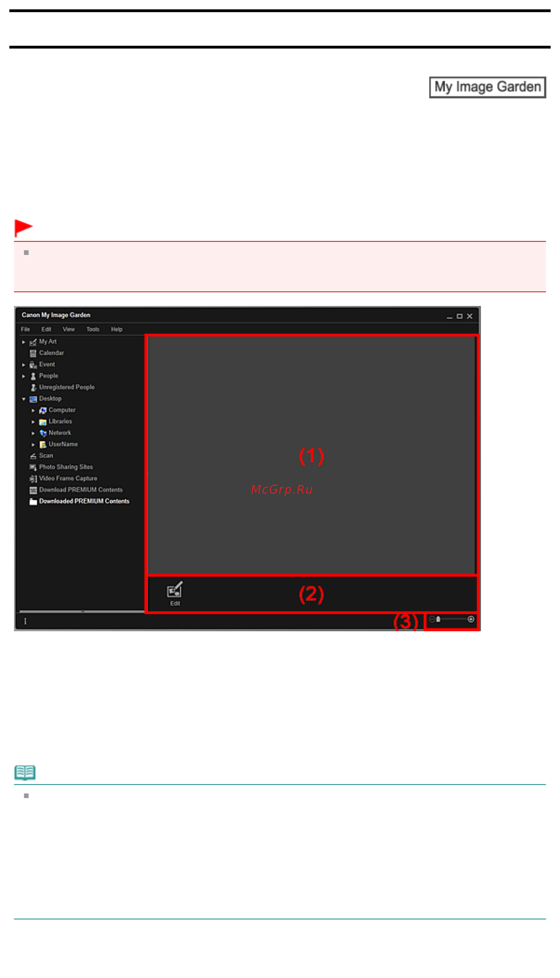Collapse the Desktop tree node
Screen dimensions: 560x978
[x=23, y=399]
